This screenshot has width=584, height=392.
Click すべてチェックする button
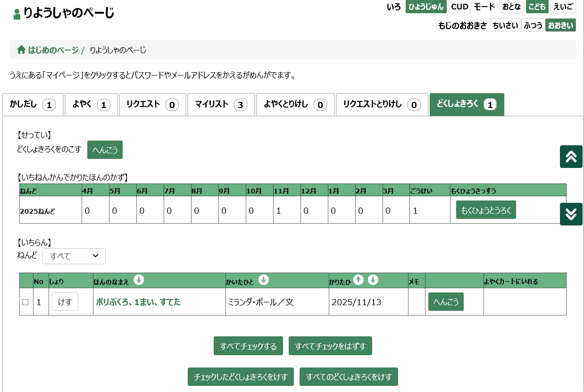click(x=248, y=346)
